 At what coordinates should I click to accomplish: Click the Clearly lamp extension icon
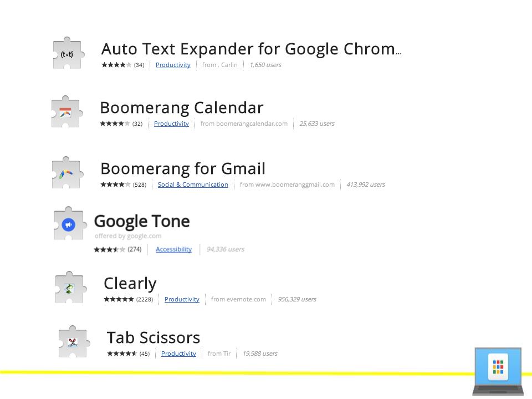tap(70, 288)
